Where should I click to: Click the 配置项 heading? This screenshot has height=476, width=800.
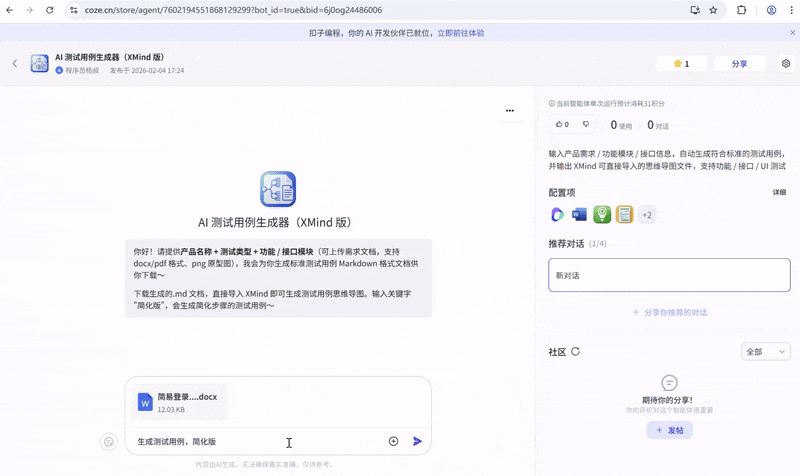(x=562, y=192)
